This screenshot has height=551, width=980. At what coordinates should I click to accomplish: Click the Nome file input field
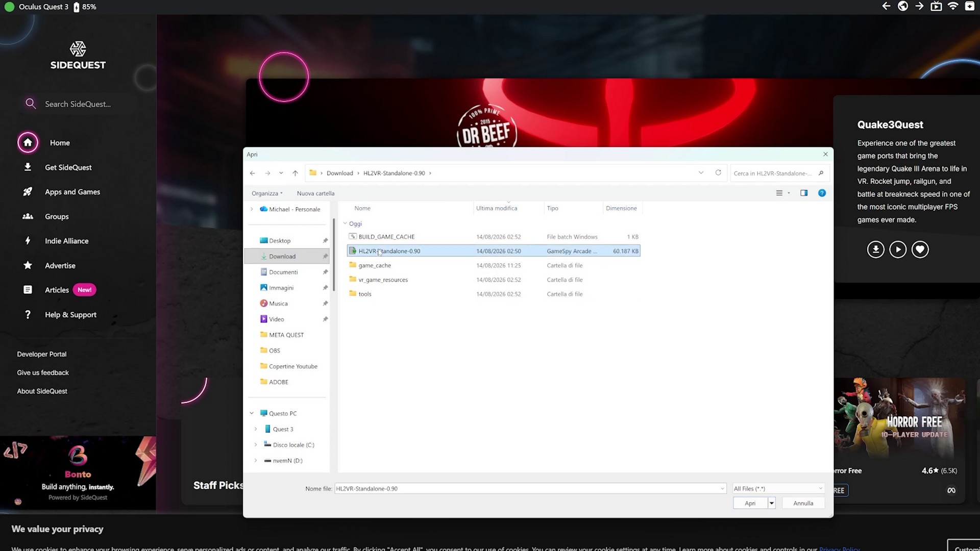pyautogui.click(x=530, y=489)
